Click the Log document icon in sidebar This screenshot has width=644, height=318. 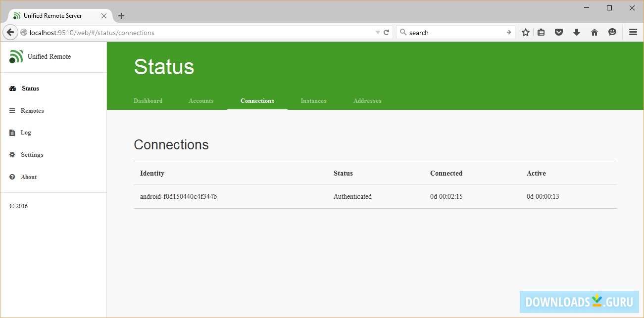(x=12, y=133)
